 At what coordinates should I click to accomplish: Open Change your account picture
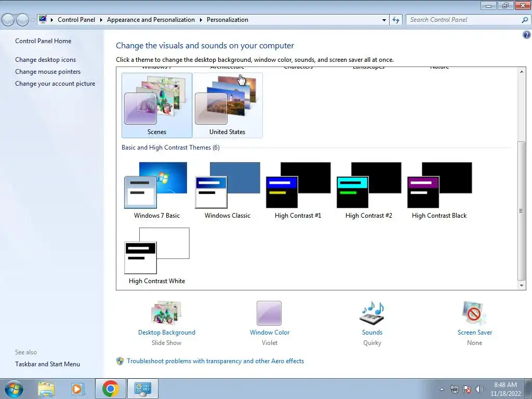55,84
